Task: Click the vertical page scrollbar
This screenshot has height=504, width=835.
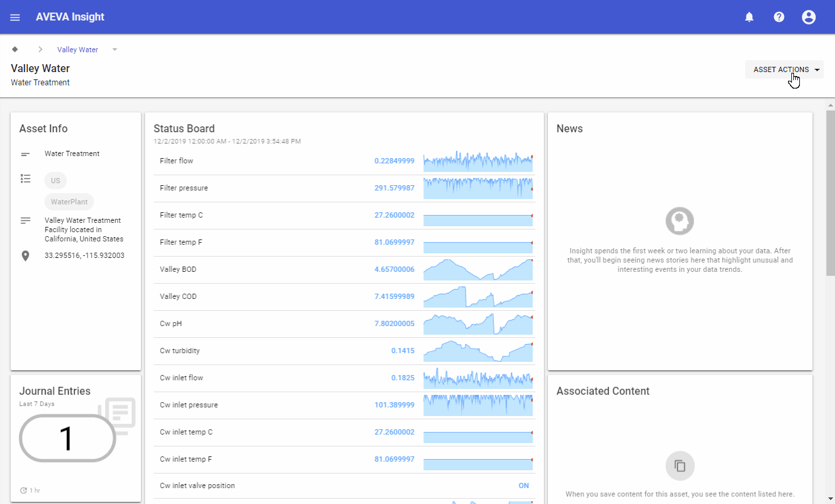Action: (x=830, y=192)
